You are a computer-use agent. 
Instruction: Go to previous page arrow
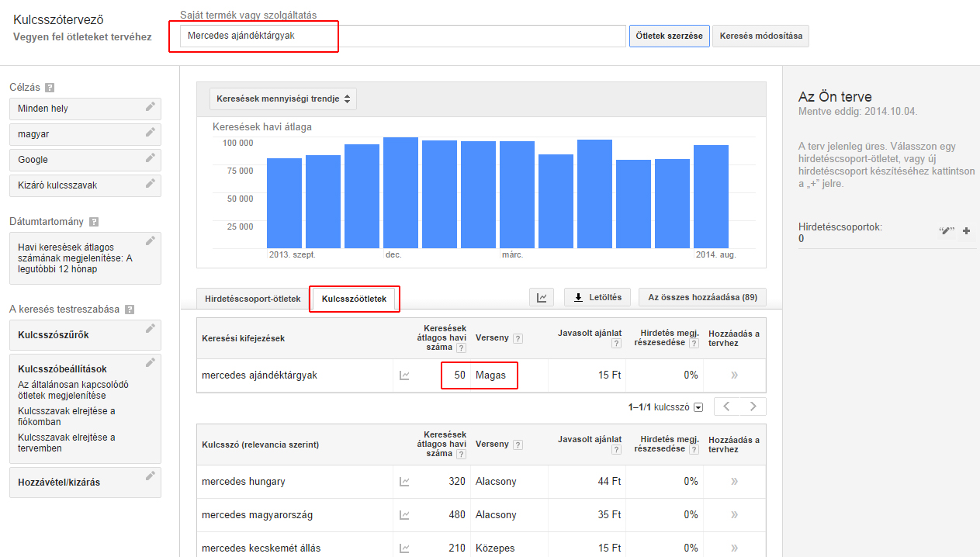coord(727,407)
